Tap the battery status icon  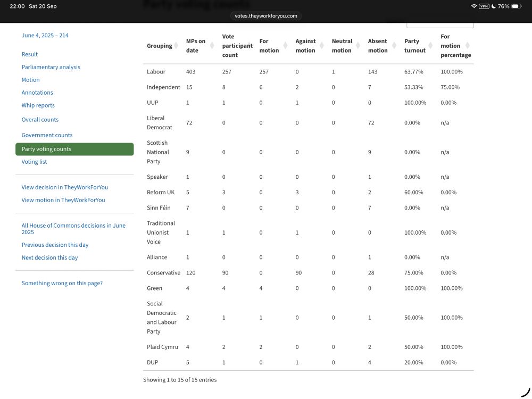point(517,6)
